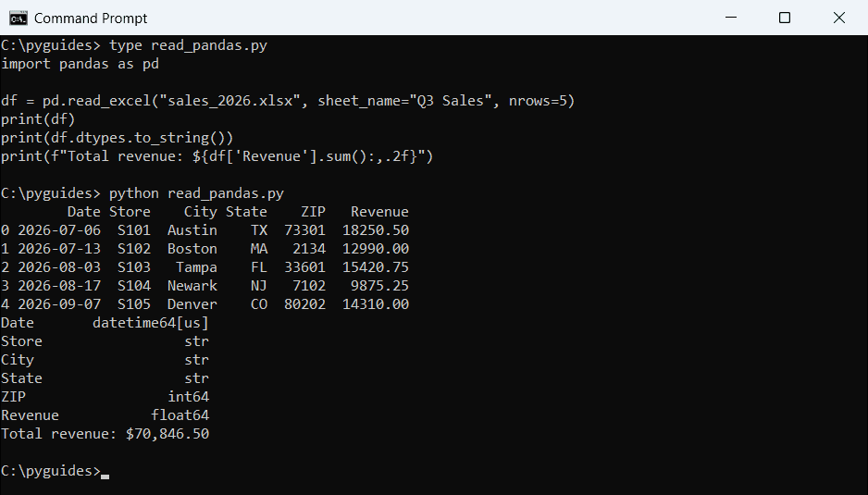Viewport: 868px width, 495px height.
Task: Click ZIP value '2134'
Action: coord(309,249)
